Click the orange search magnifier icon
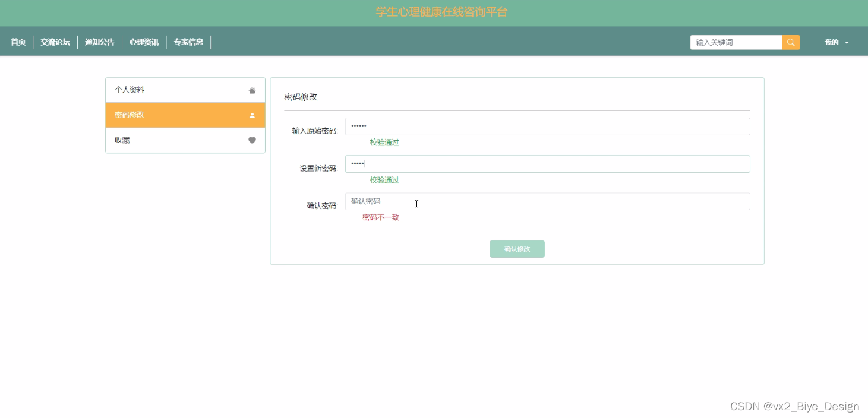The height and width of the screenshot is (418, 868). (791, 42)
